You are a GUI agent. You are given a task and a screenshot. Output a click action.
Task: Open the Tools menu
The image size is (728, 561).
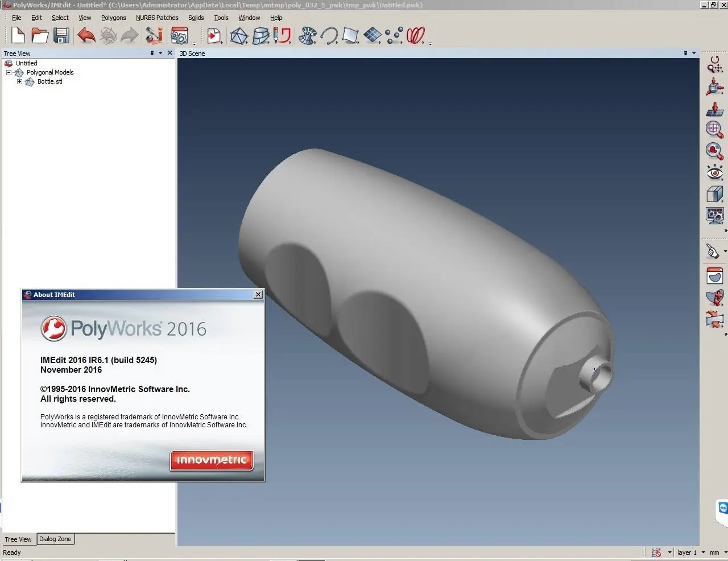221,18
